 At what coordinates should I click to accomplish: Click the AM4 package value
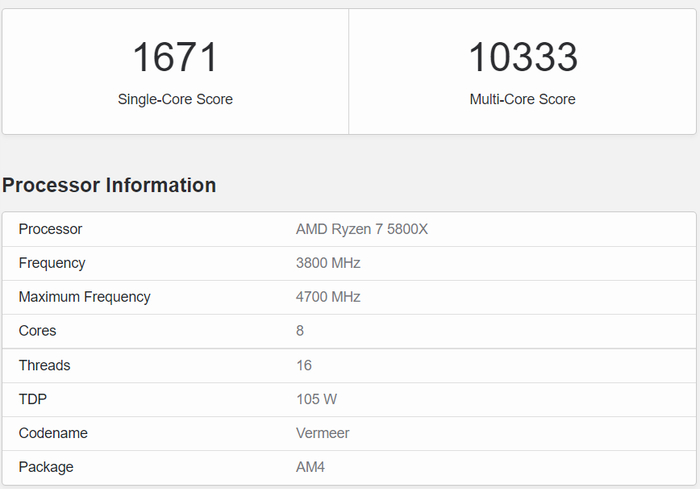(x=310, y=467)
